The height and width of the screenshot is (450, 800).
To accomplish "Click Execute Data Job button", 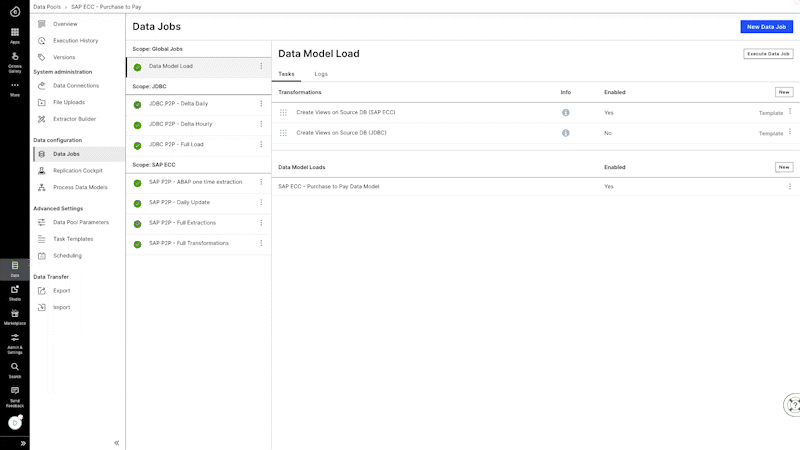I will coord(768,54).
